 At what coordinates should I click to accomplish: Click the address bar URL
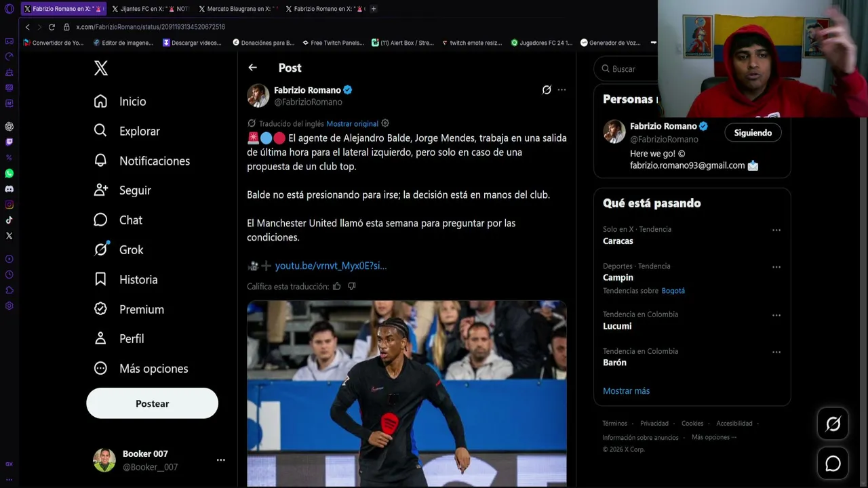click(151, 27)
